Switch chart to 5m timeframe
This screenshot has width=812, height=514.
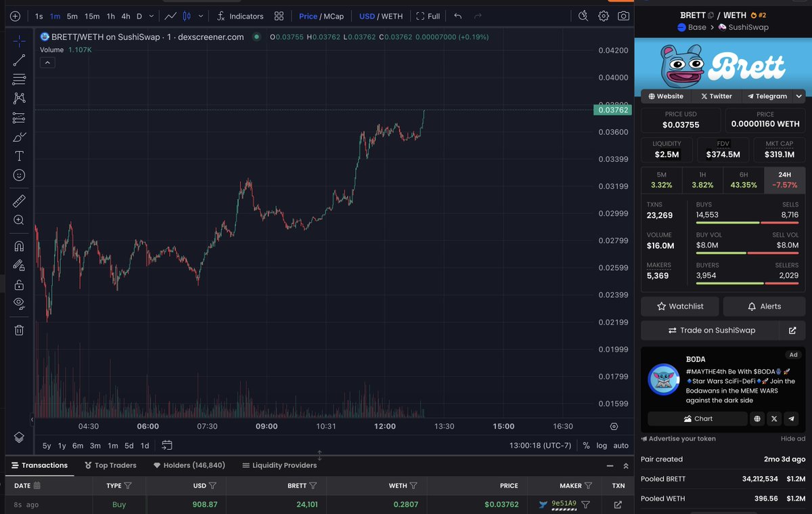72,16
